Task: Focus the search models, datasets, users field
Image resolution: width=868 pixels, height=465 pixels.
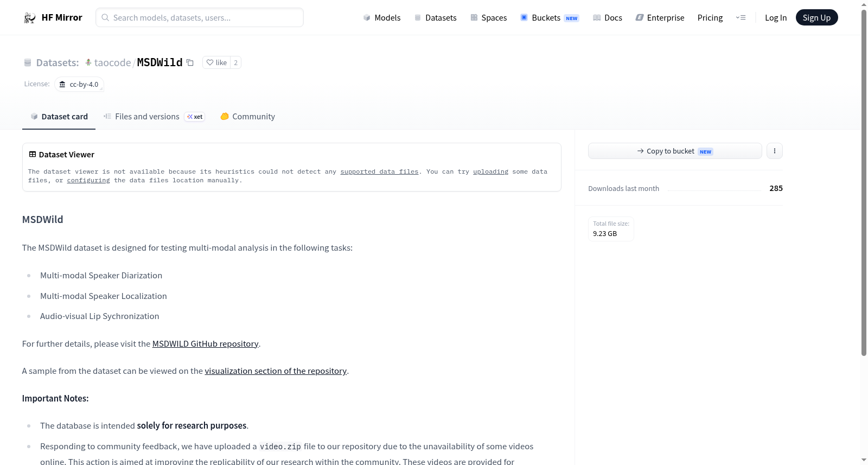Action: (x=200, y=17)
